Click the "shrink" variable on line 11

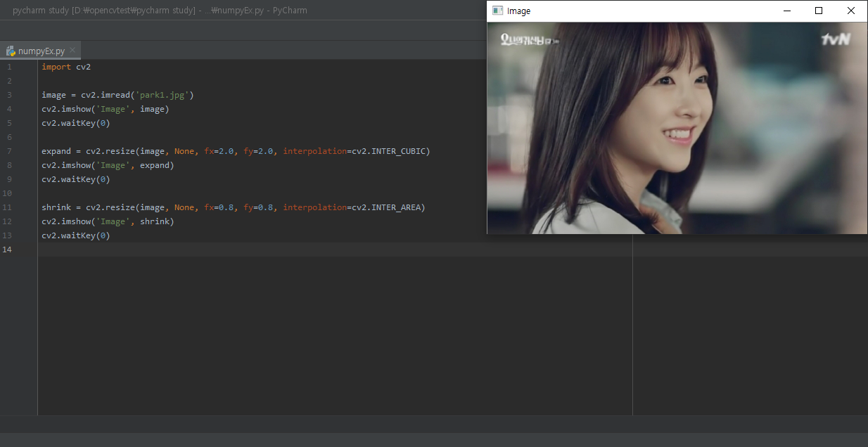tap(56, 207)
